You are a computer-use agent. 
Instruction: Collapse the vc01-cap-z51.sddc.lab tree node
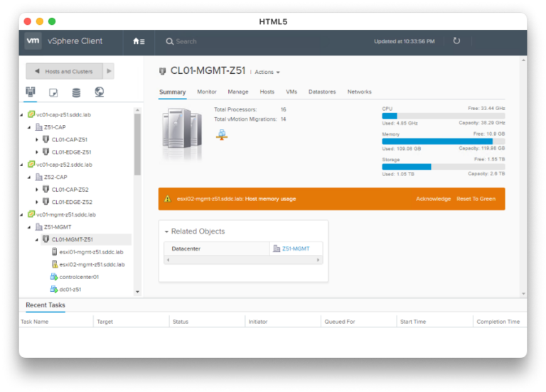tap(21, 115)
